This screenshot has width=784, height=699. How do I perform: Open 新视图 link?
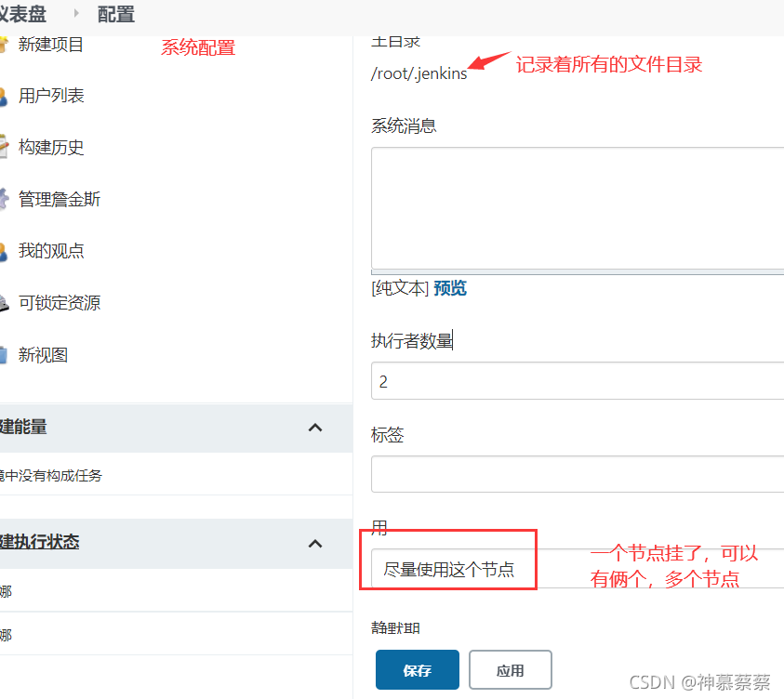[x=43, y=355]
